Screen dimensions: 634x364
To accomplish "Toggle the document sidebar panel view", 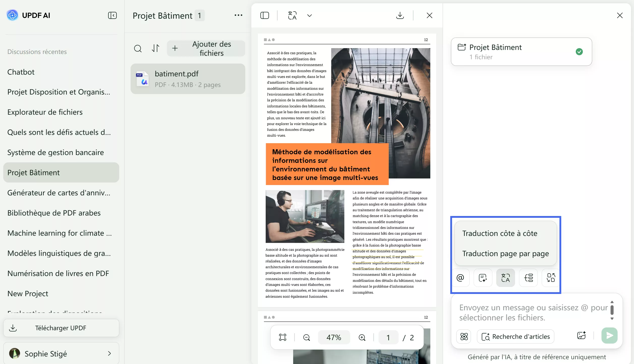I will click(265, 15).
